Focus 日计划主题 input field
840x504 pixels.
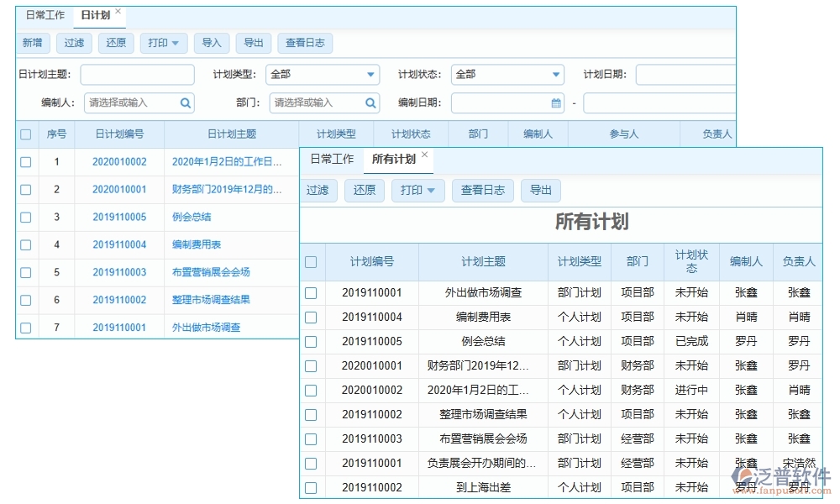click(x=137, y=75)
